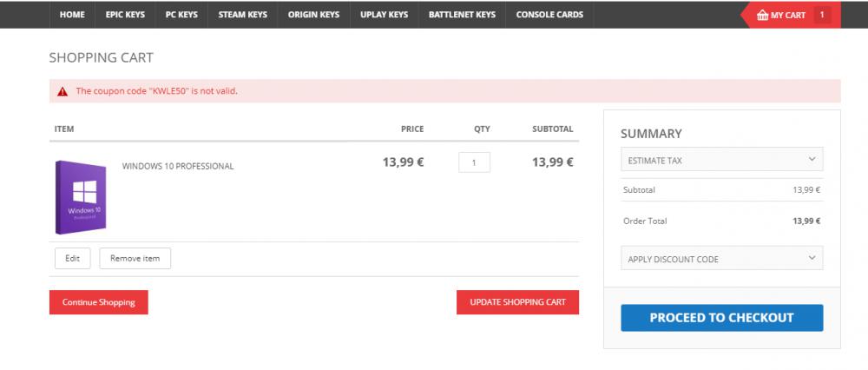Click the cart item count badge

click(x=821, y=15)
